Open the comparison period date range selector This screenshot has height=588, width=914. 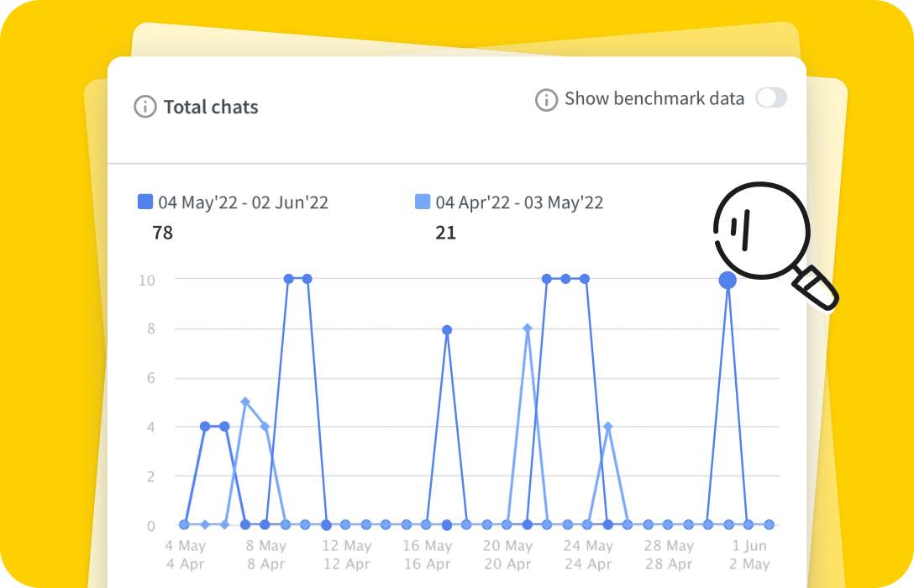point(517,202)
